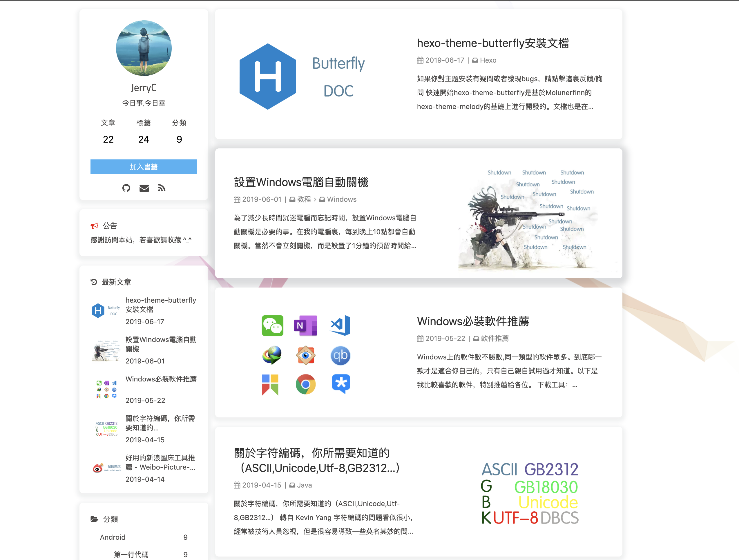The image size is (739, 560).
Task: Click the 加入書籤 bookmark button
Action: point(144,167)
